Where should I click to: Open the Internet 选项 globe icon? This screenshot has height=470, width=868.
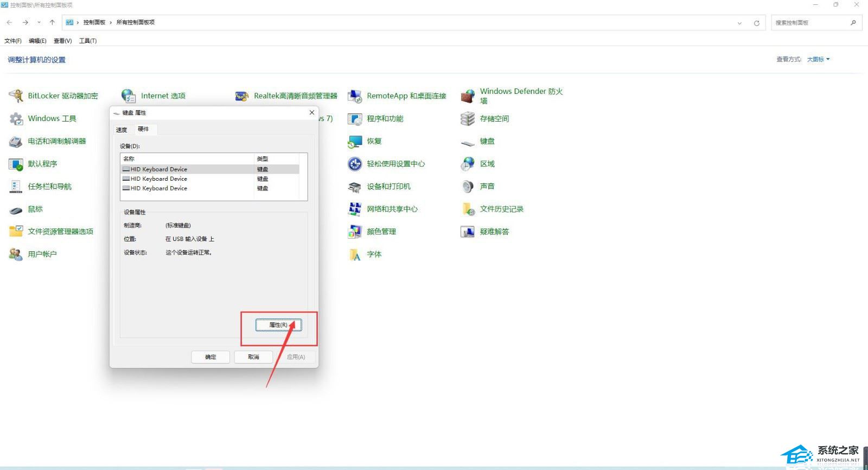click(129, 96)
